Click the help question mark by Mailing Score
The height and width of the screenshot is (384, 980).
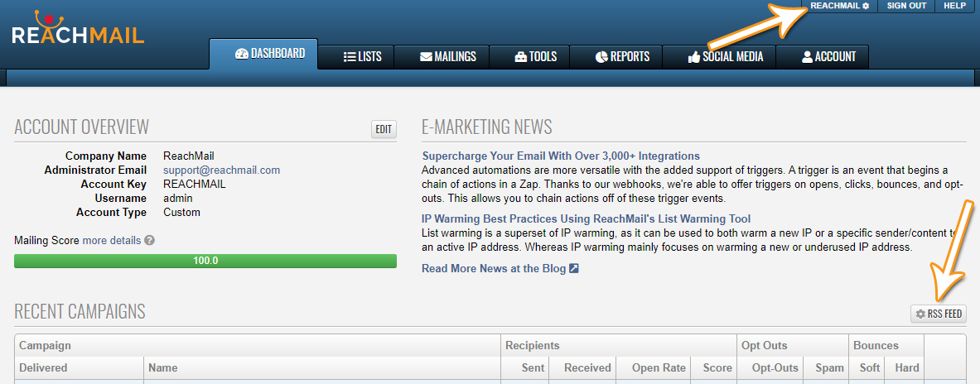149,241
